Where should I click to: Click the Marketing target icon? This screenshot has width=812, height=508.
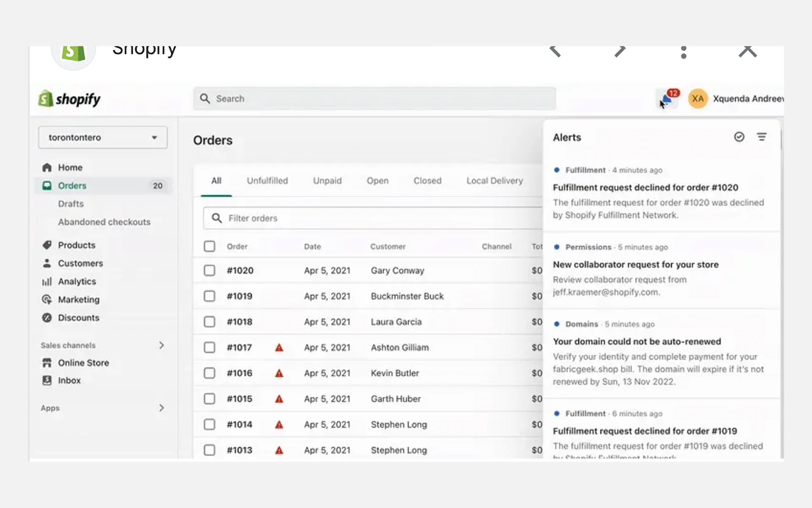click(x=47, y=300)
